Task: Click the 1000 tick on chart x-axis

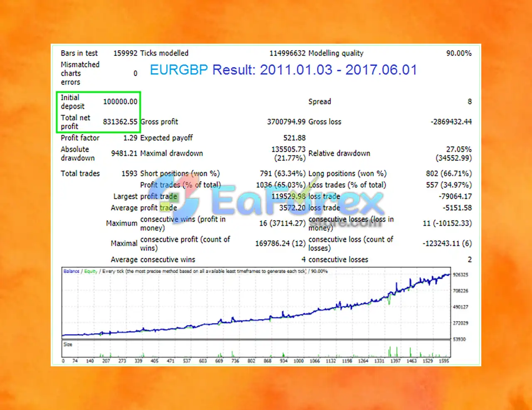Action: point(298,361)
